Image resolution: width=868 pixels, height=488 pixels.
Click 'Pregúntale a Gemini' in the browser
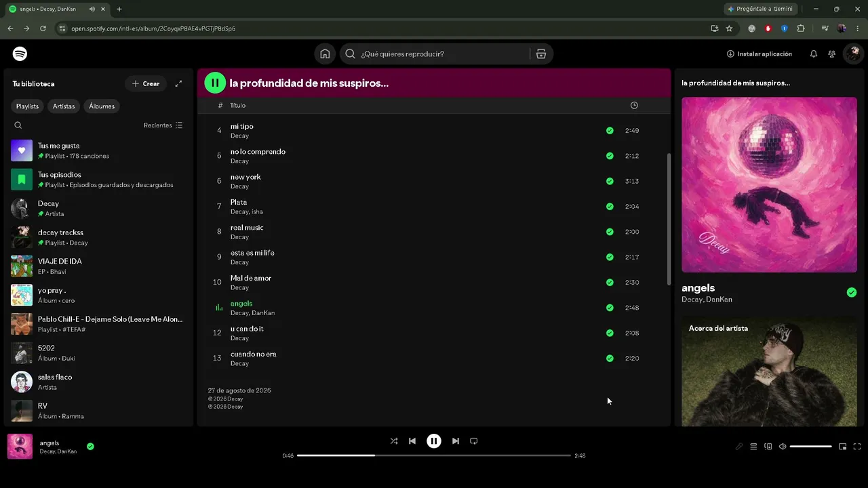click(759, 9)
